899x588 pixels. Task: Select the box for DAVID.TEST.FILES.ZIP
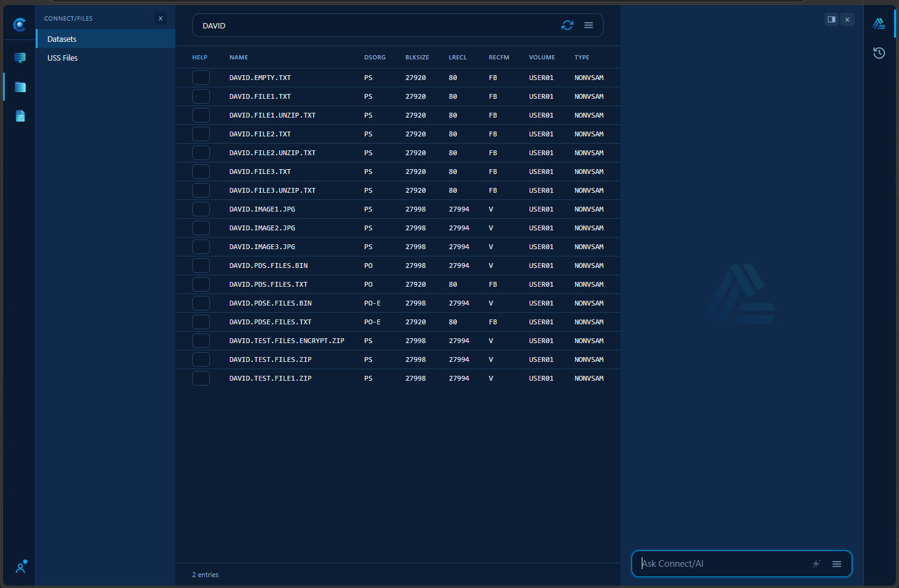(201, 359)
